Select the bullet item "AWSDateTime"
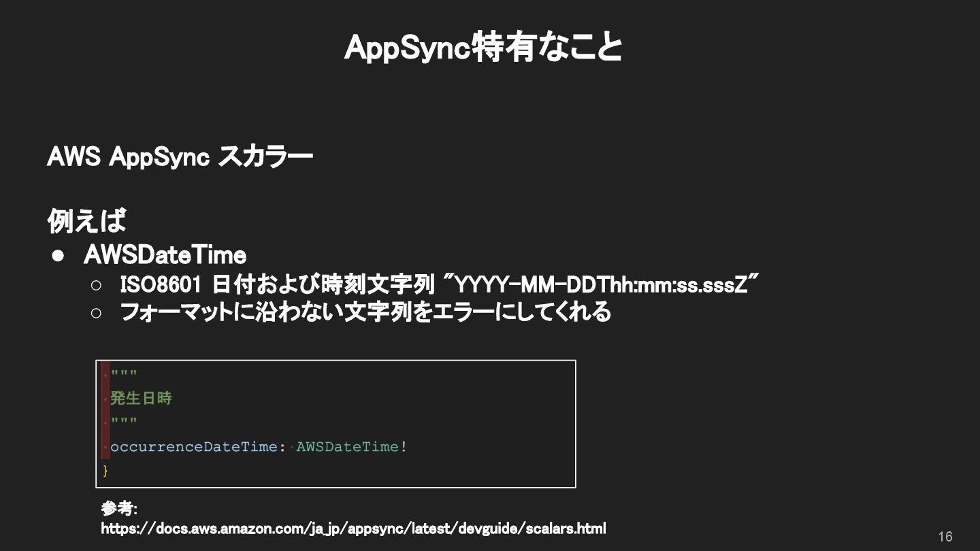Viewport: 980px width, 551px height. pyautogui.click(x=165, y=255)
